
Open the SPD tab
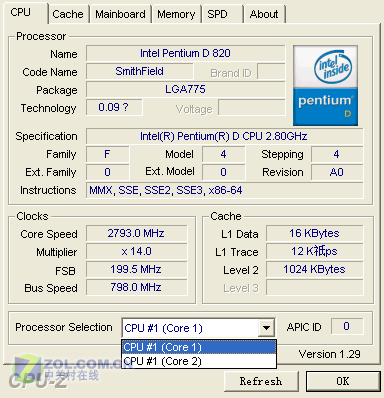pyautogui.click(x=222, y=14)
